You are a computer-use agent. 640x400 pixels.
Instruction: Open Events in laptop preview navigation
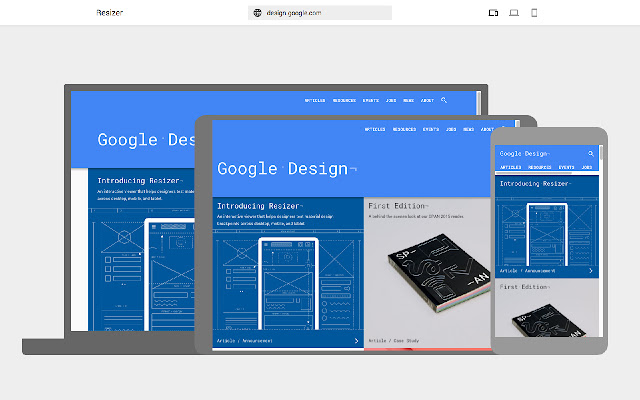[x=371, y=100]
